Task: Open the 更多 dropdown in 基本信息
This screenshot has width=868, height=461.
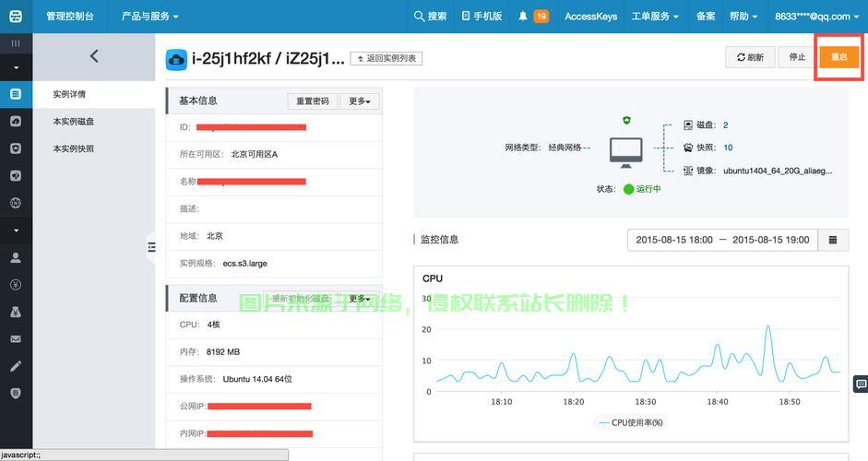Action: point(359,101)
